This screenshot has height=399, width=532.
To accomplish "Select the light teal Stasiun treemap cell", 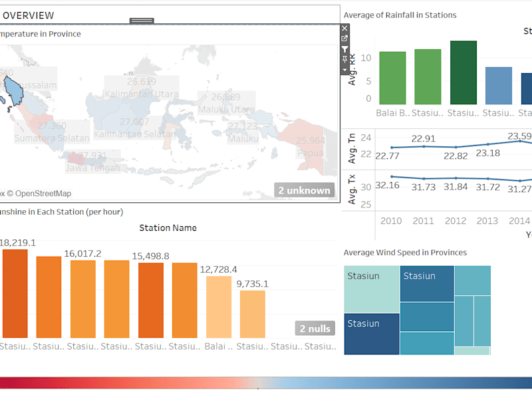I will click(x=372, y=289).
